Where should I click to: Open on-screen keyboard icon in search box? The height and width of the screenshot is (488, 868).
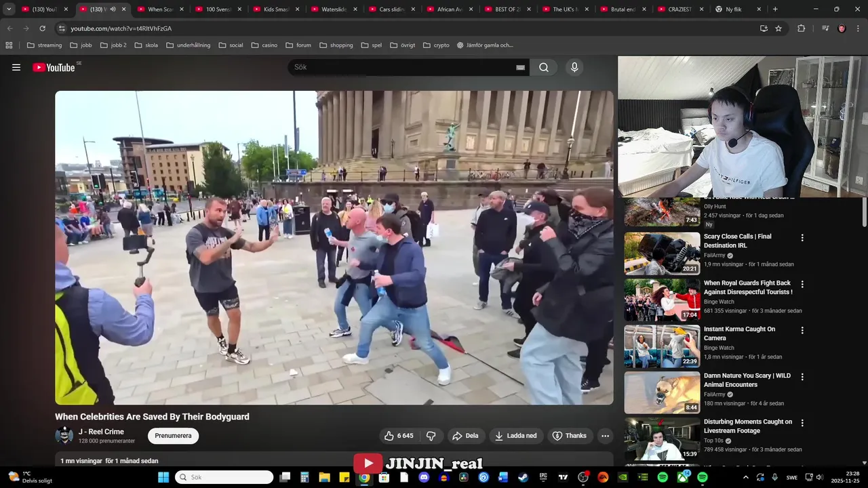pos(521,67)
